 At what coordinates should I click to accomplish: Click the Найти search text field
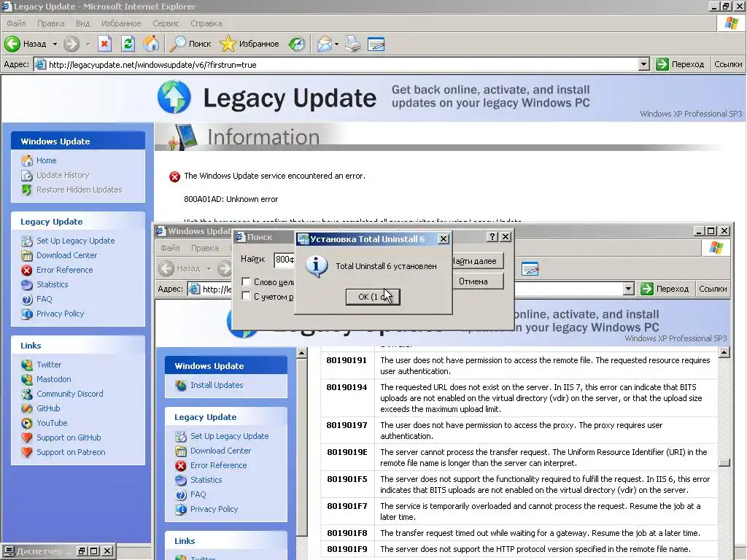[x=285, y=260]
